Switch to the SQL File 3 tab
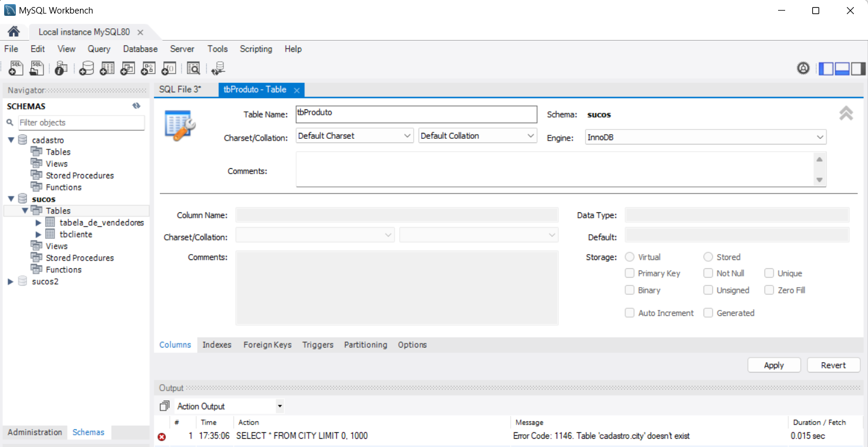Image resolution: width=868 pixels, height=447 pixels. [x=180, y=89]
